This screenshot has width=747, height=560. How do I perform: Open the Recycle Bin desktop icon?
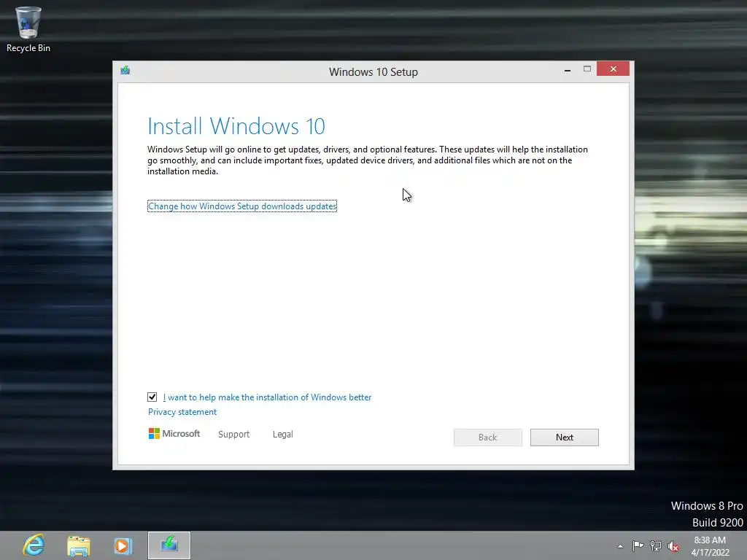[x=28, y=28]
